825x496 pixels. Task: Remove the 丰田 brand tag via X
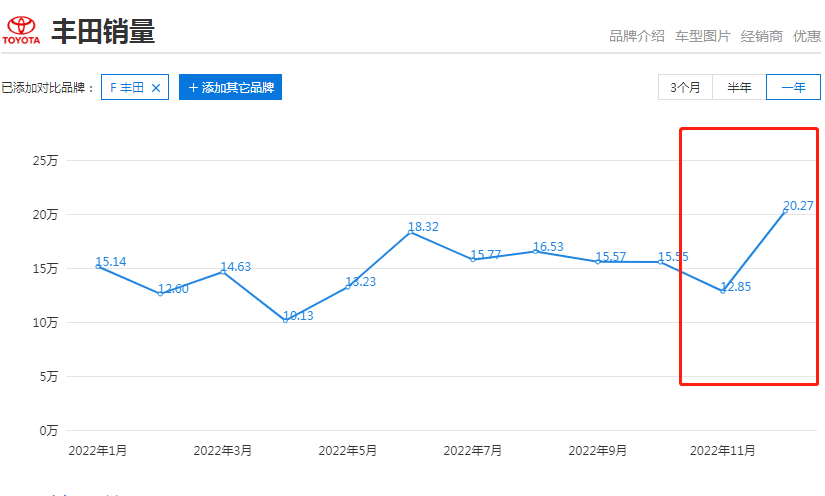[x=156, y=88]
